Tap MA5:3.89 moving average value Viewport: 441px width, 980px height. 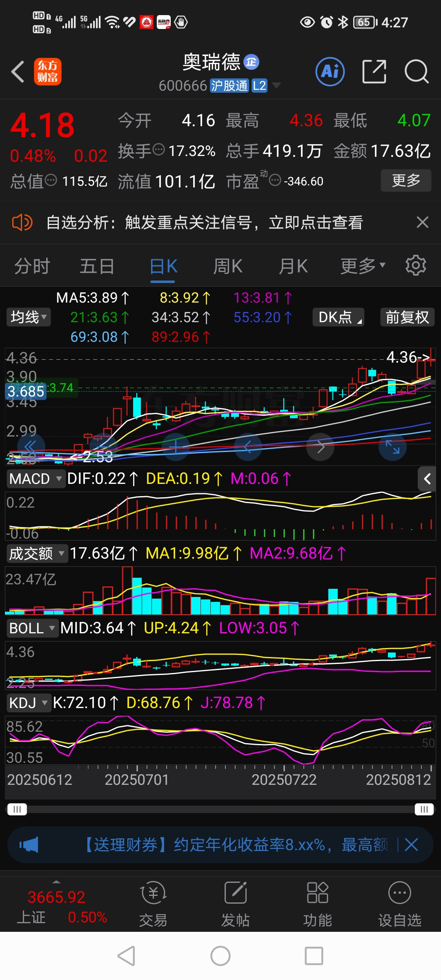tap(92, 298)
